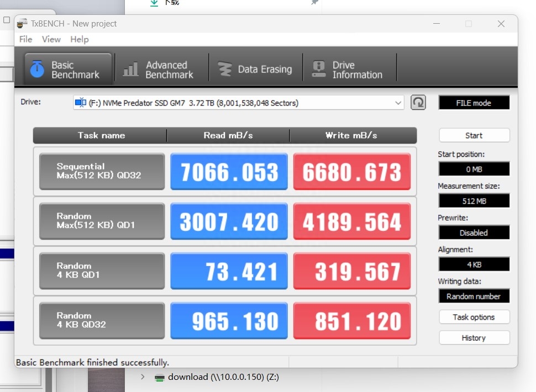Viewport: 536px width, 392px height.
Task: Switch to Basic Benchmark tab
Action: coord(68,69)
